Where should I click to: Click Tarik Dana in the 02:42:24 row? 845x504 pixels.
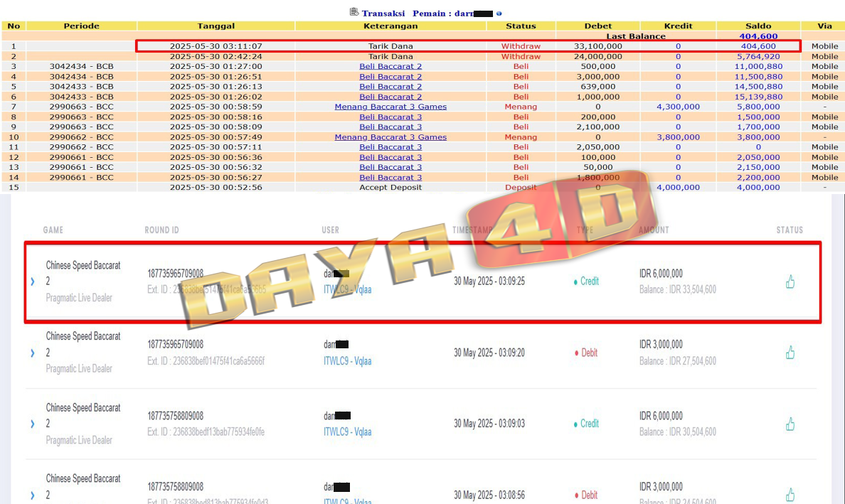(390, 57)
